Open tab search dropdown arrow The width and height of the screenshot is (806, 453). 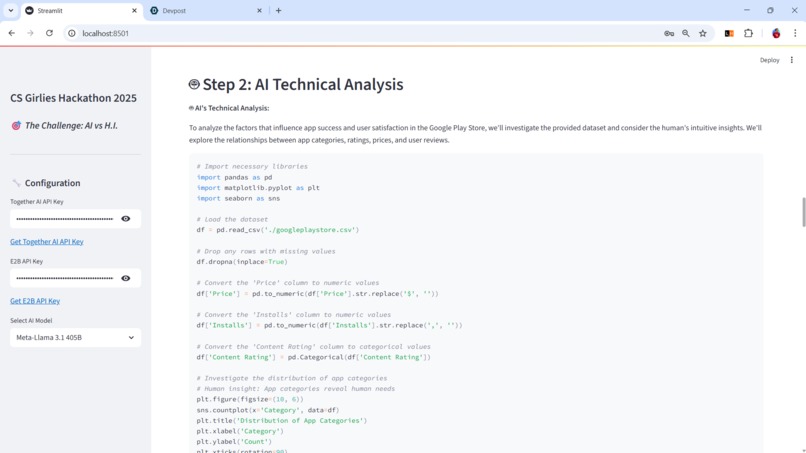(11, 10)
